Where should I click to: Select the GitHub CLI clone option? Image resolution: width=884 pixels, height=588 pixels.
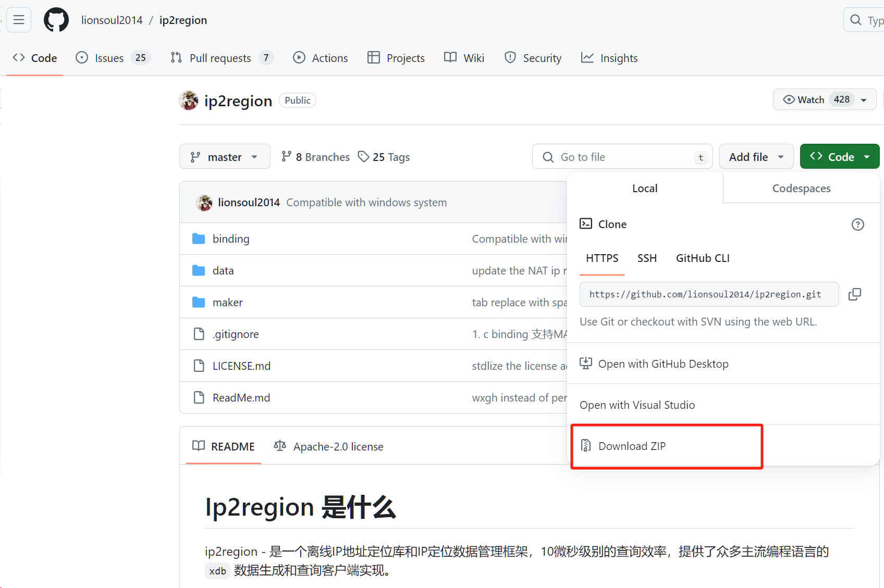(703, 258)
